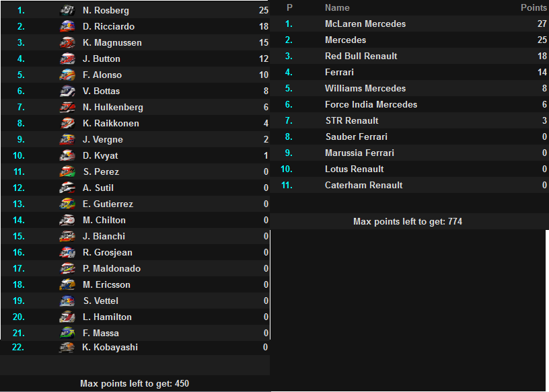Image resolution: width=549 pixels, height=392 pixels.
Task: Click N. Rosberg's helmet icon
Action: click(x=67, y=11)
